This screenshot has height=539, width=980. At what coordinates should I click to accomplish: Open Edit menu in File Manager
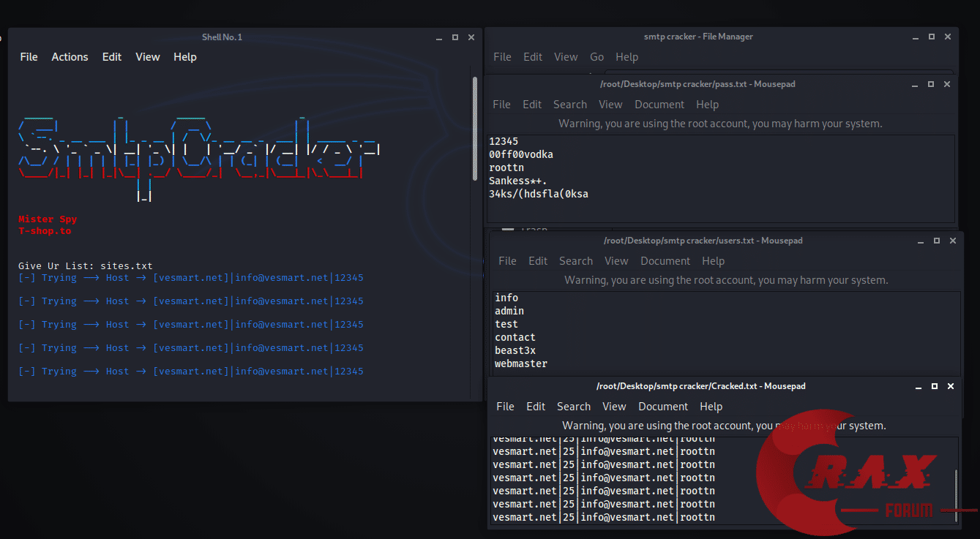tap(533, 57)
